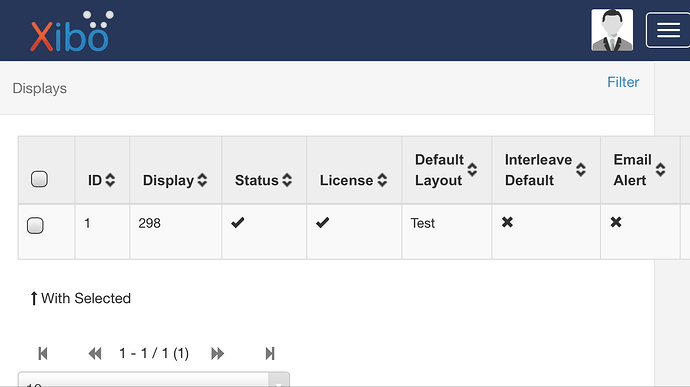Go to previous page of results
690x387 pixels.
pos(95,354)
